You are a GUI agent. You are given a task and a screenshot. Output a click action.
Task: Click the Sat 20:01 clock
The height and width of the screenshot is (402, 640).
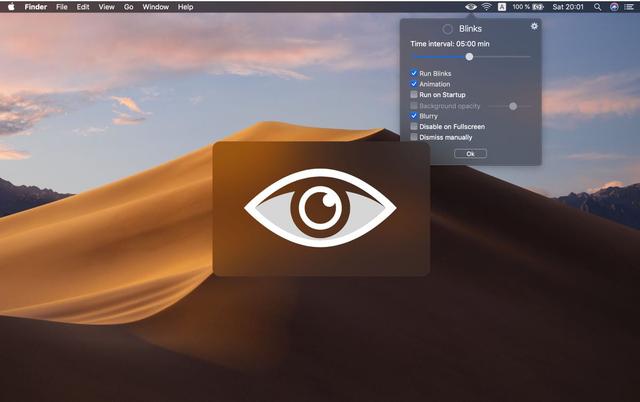point(568,7)
